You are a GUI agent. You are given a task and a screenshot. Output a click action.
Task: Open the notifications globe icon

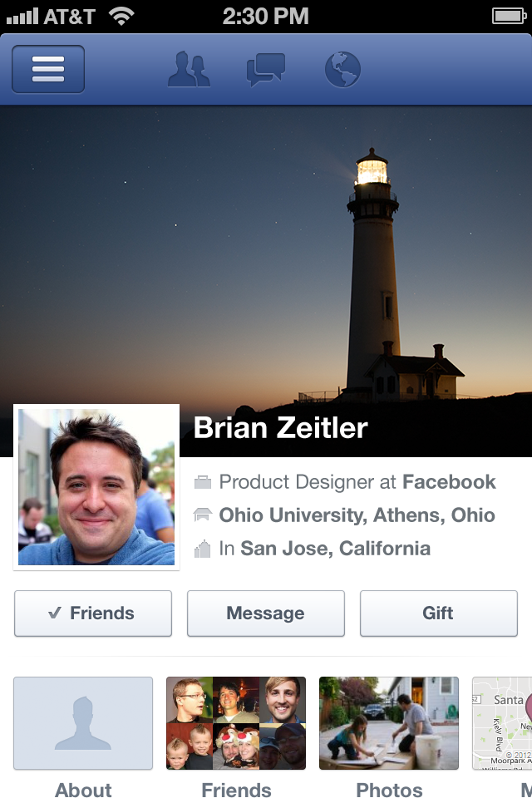click(342, 69)
